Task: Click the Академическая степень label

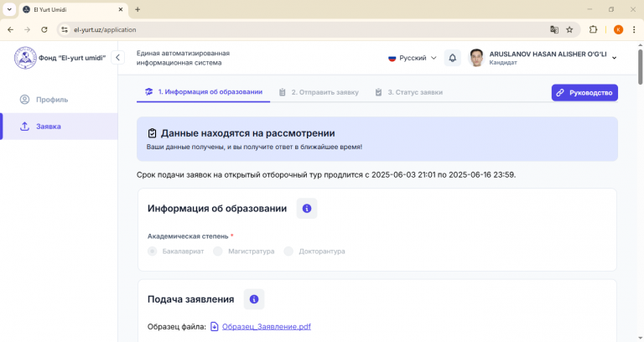Action: [188, 236]
